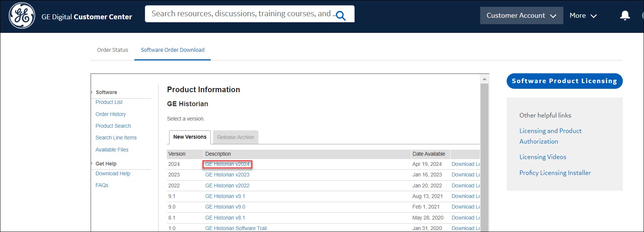Open GE Historian Software Trail link
This screenshot has width=644, height=232.
point(236,228)
